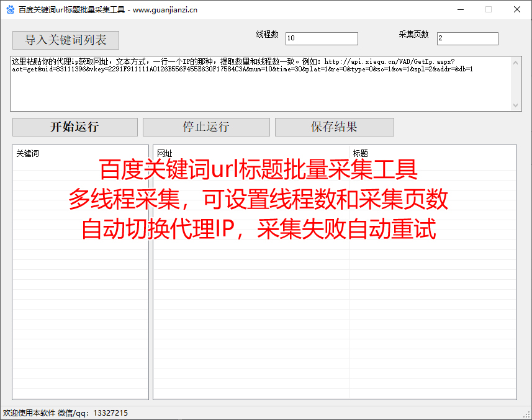The width and height of the screenshot is (532, 420).
Task: Click the 线程数 label
Action: click(267, 34)
